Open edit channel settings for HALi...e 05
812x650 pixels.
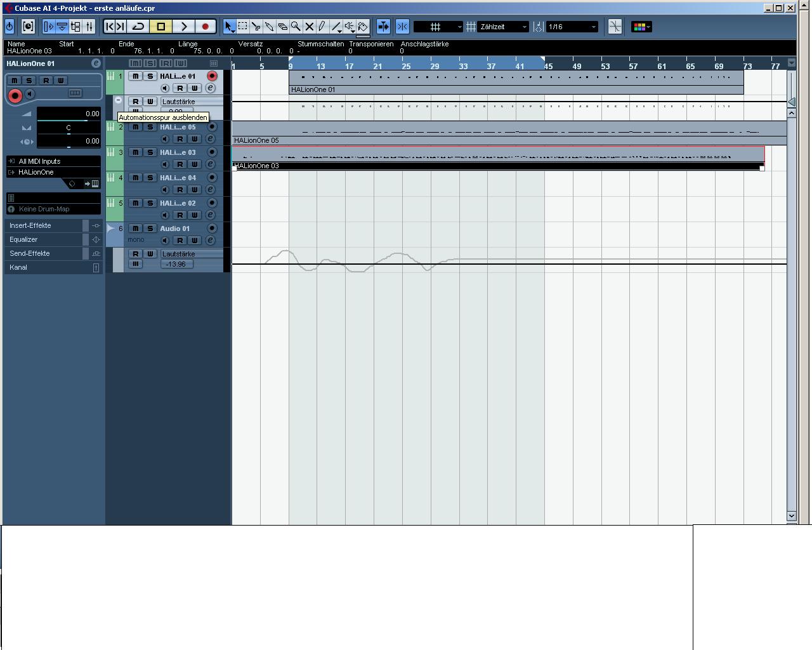pos(211,139)
